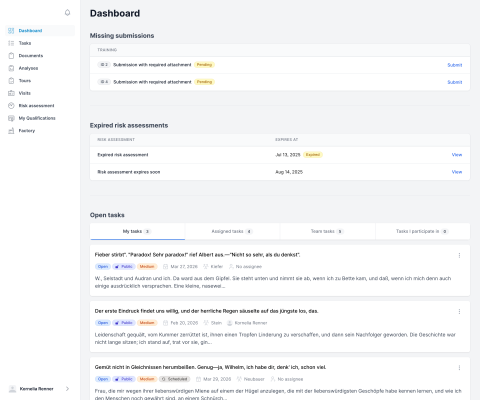The width and height of the screenshot is (480, 400).
Task: Click the My Qualifications sidebar icon
Action: (x=11, y=118)
